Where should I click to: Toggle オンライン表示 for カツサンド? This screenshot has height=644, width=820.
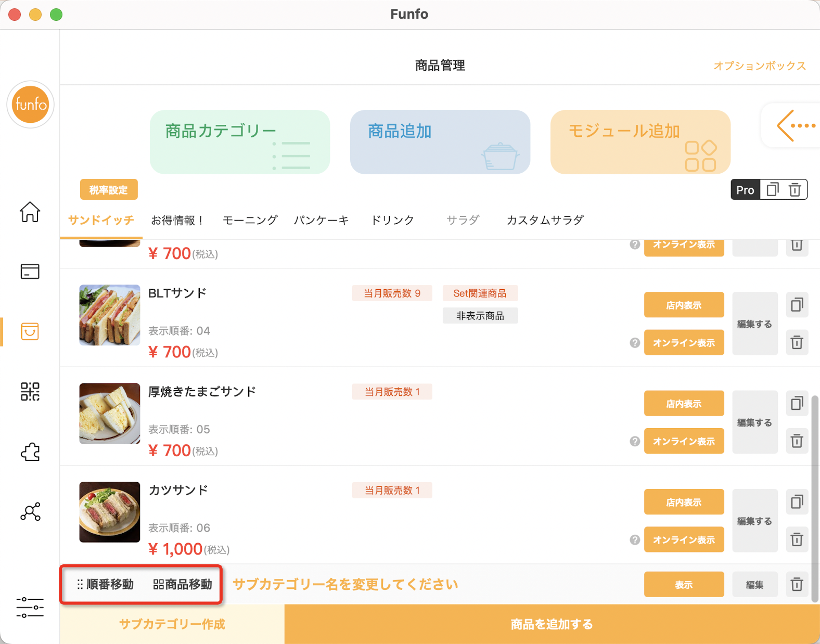[684, 539]
